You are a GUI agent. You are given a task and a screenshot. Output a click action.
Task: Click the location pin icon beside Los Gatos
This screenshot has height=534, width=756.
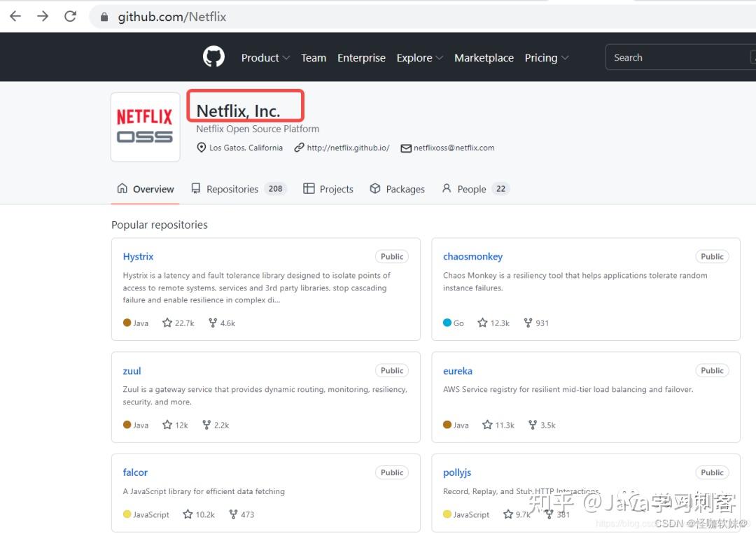click(202, 148)
